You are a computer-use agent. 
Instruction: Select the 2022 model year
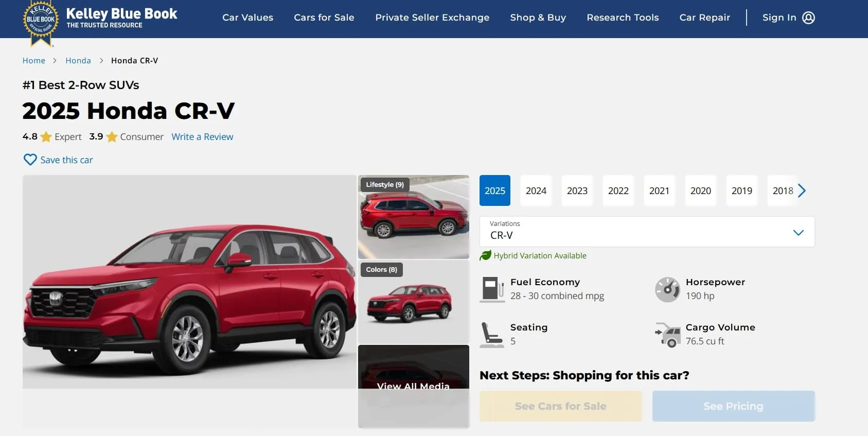coord(618,190)
